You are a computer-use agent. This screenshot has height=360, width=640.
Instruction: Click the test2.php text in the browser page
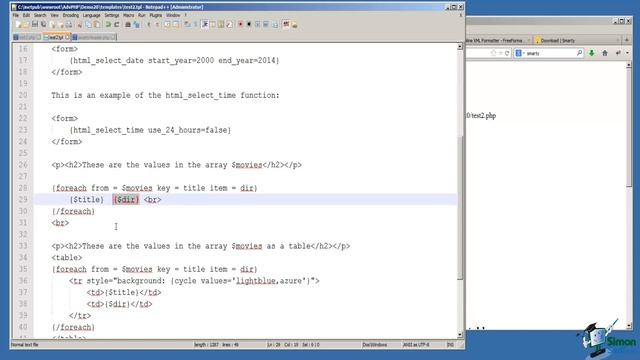pos(484,116)
